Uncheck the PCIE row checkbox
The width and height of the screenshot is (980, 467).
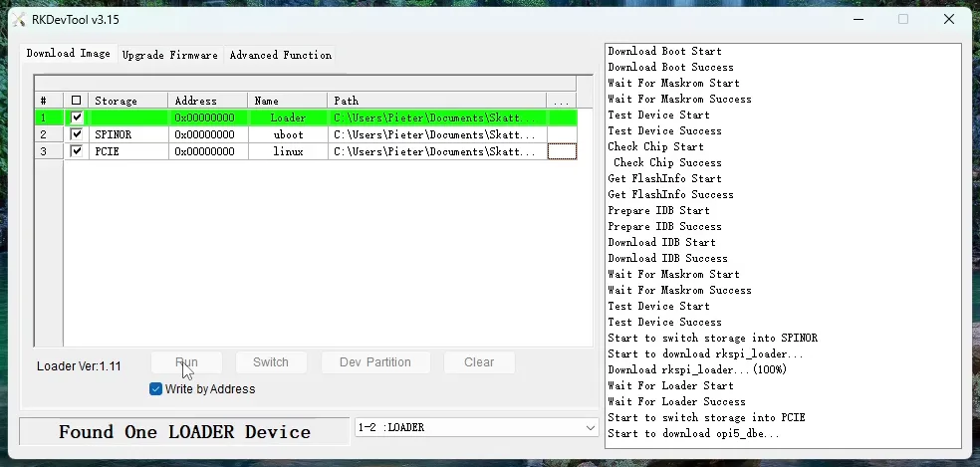(x=77, y=151)
